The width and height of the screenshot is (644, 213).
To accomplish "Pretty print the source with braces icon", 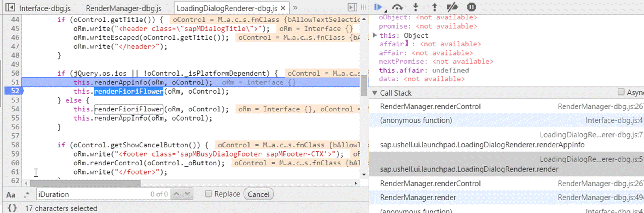I will [x=12, y=208].
